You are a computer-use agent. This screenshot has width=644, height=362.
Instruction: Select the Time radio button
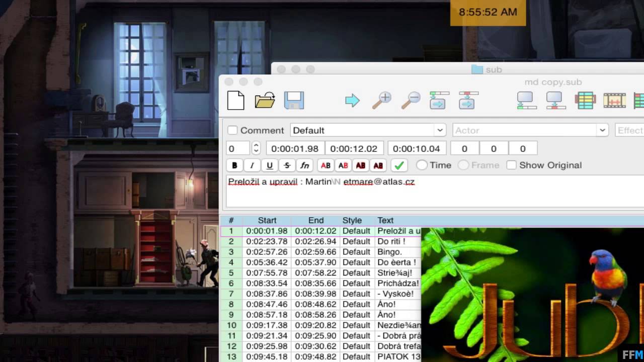tap(422, 165)
